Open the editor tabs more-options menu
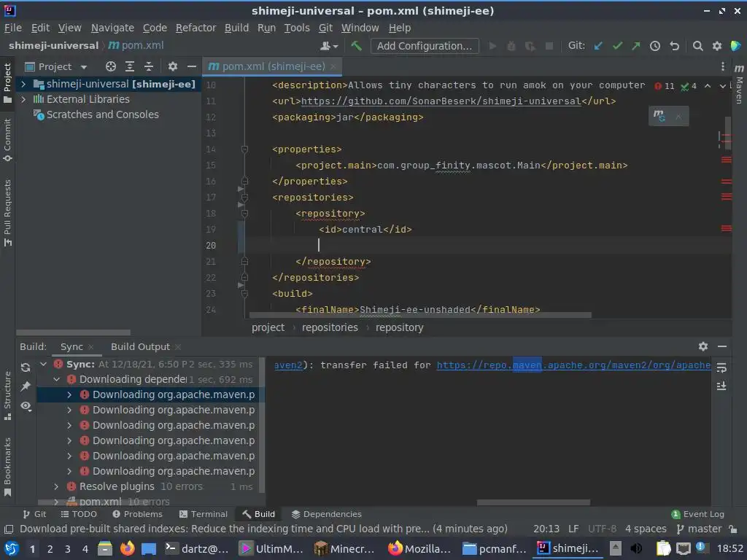Viewport: 747px width, 560px height. coord(723,66)
